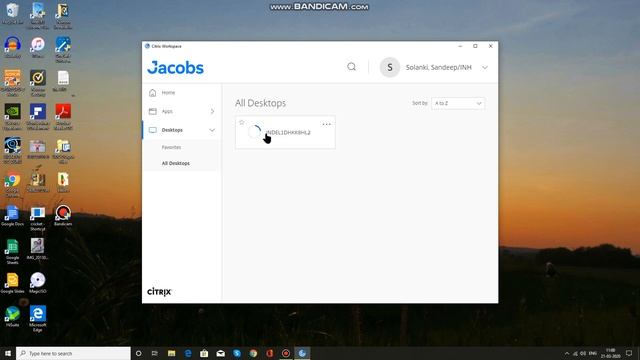Open the Audacity headphones desktop icon
The image size is (640, 360).
(x=13, y=47)
